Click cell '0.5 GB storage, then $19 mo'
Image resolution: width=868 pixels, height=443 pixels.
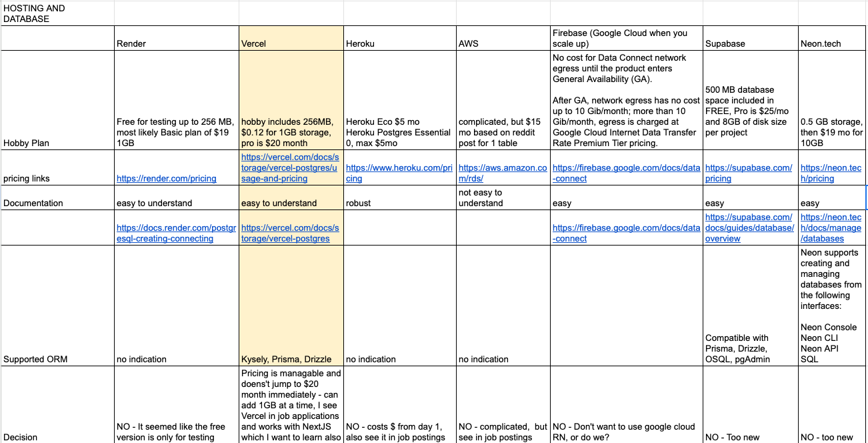pyautogui.click(x=832, y=100)
